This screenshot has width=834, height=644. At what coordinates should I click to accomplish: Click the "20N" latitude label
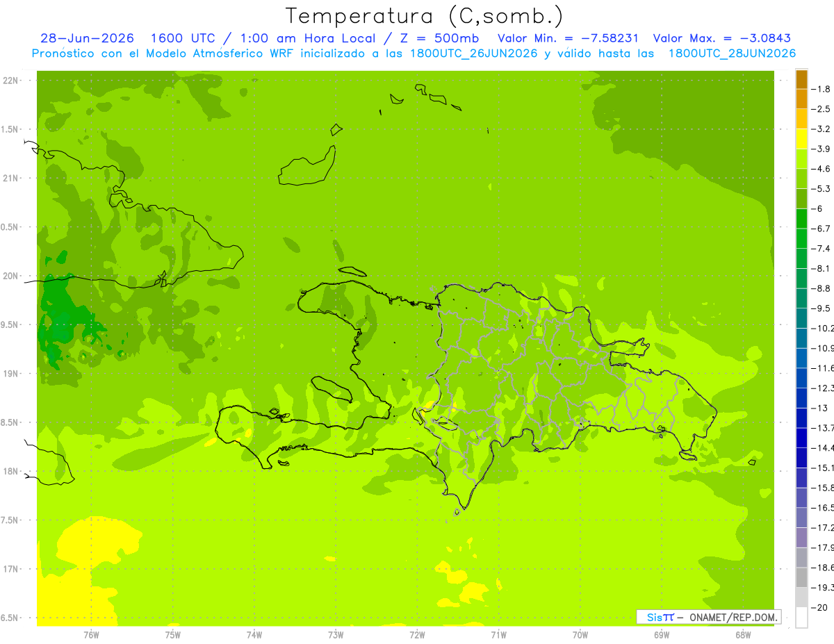(x=11, y=276)
